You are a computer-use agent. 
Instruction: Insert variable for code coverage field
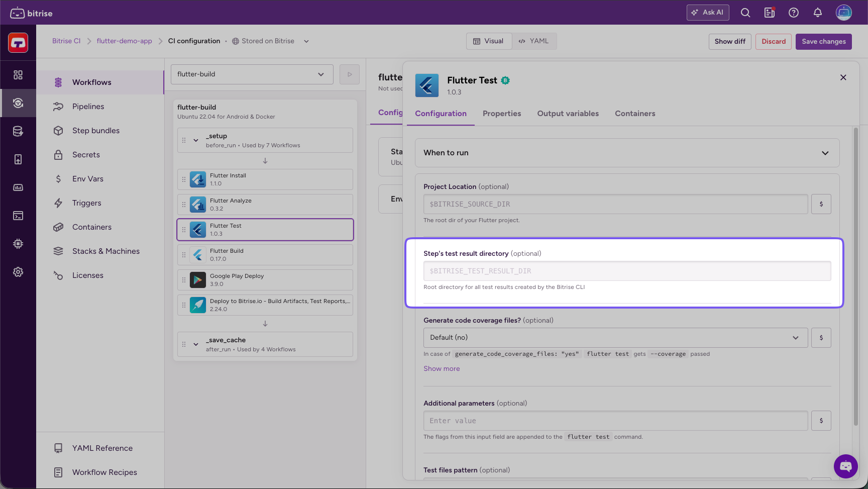(x=821, y=338)
